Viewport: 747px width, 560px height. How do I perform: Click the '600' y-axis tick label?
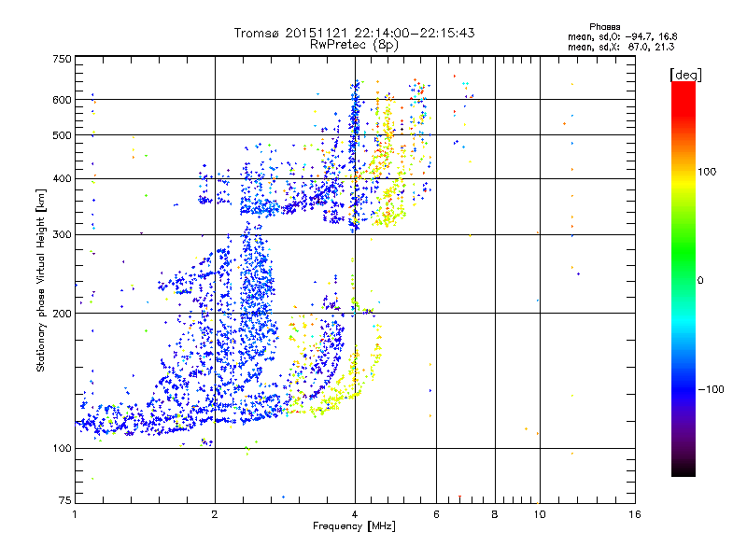63,100
